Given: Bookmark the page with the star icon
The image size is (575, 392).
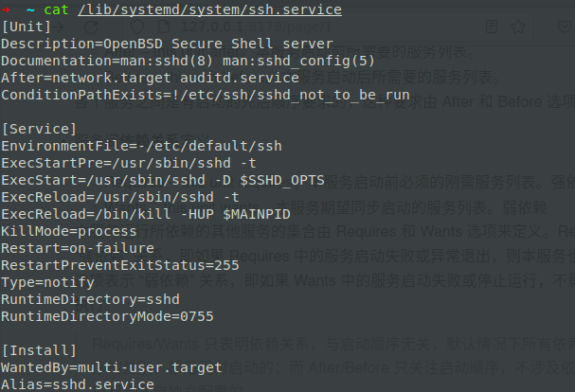Looking at the screenshot, I should (518, 27).
